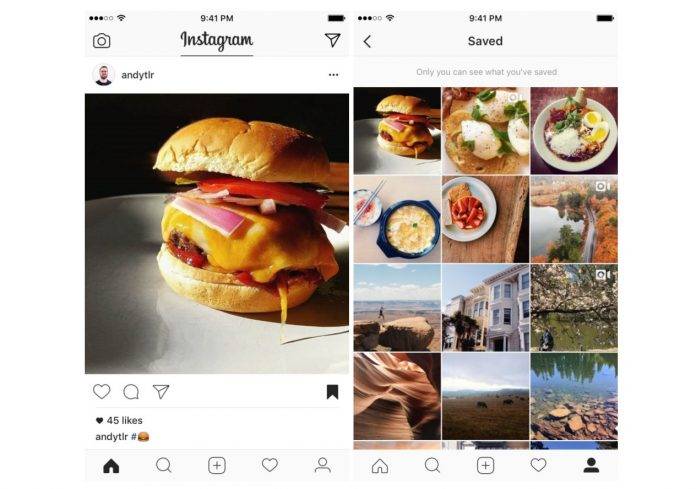Tap home icon in Saved screen's bottom bar
This screenshot has height=489, width=696.
pos(380,466)
